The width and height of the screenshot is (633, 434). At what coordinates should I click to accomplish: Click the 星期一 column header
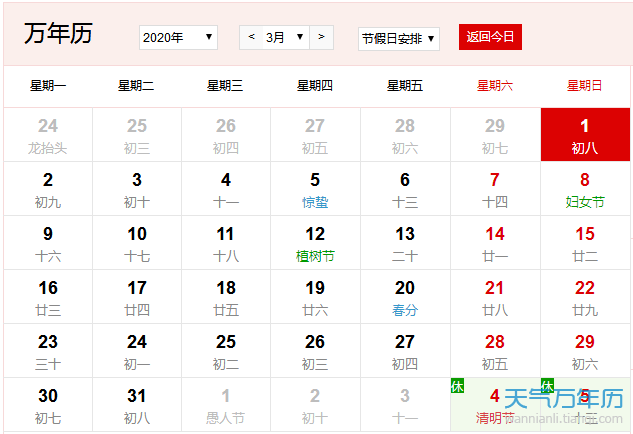(x=48, y=86)
